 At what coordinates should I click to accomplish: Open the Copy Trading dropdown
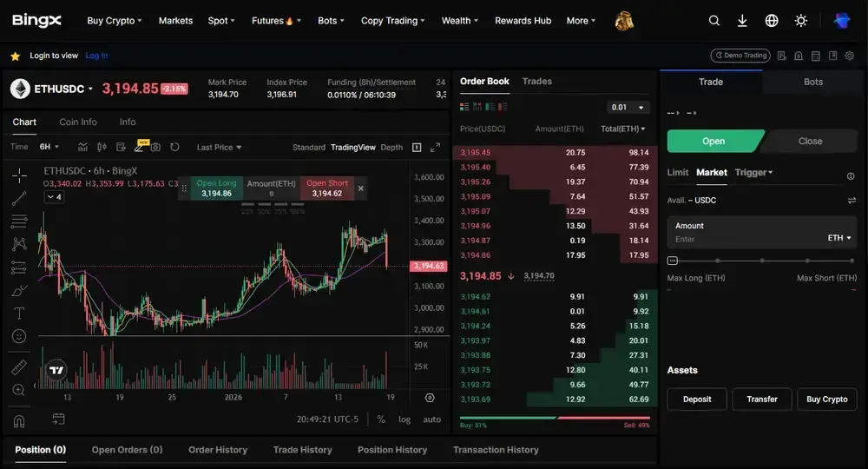(392, 21)
